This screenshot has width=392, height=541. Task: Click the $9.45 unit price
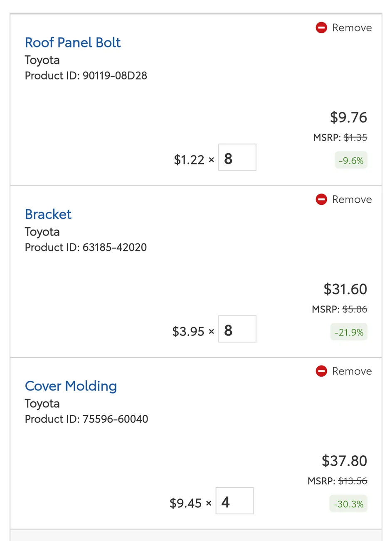(185, 503)
